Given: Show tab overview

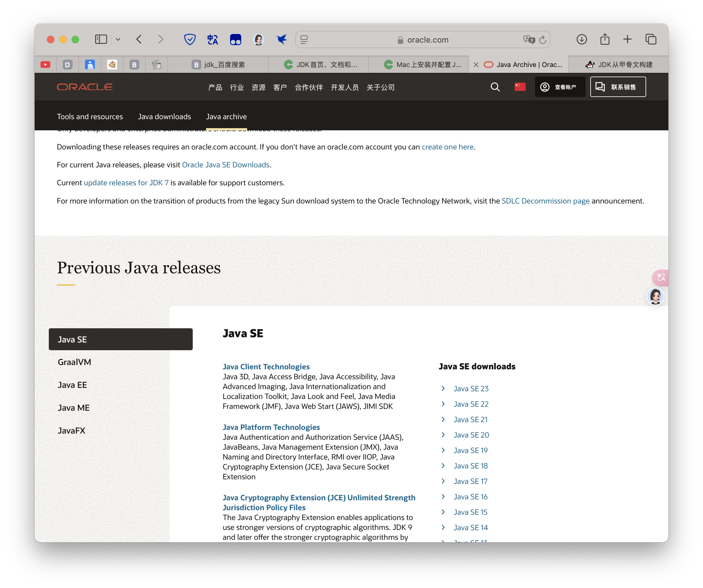Looking at the screenshot, I should pyautogui.click(x=651, y=40).
